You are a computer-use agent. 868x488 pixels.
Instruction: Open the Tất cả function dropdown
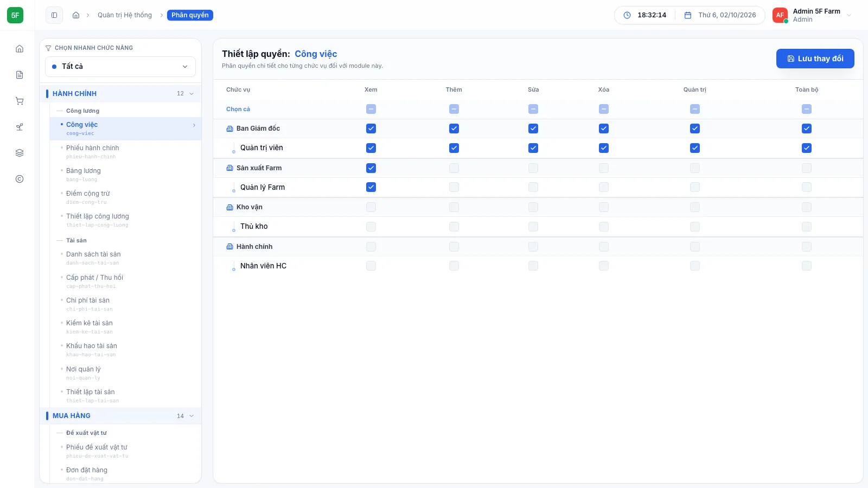click(120, 67)
